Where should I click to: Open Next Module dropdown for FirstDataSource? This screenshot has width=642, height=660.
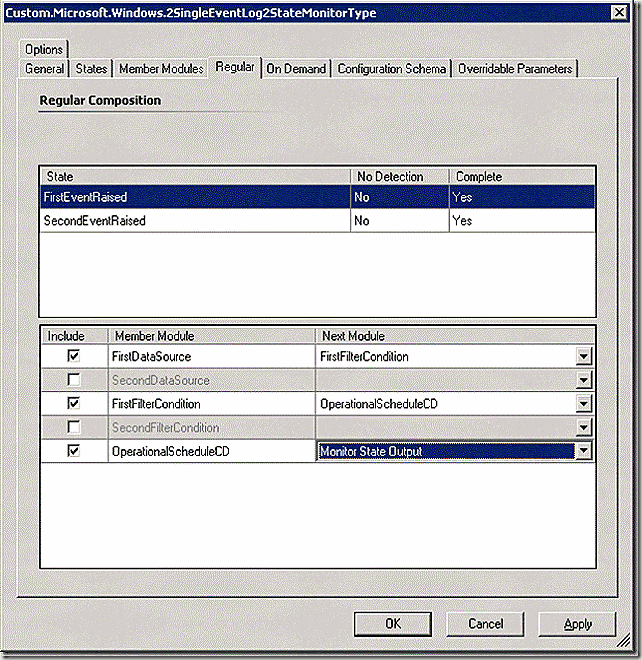click(583, 357)
